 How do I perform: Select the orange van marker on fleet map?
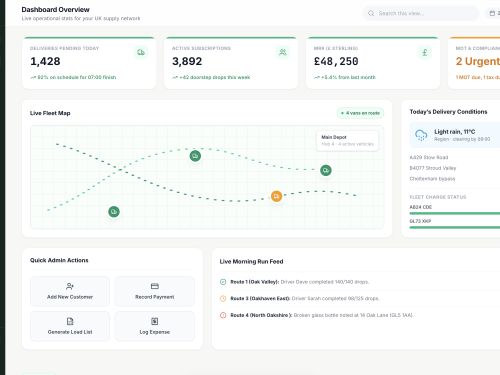coord(276,196)
